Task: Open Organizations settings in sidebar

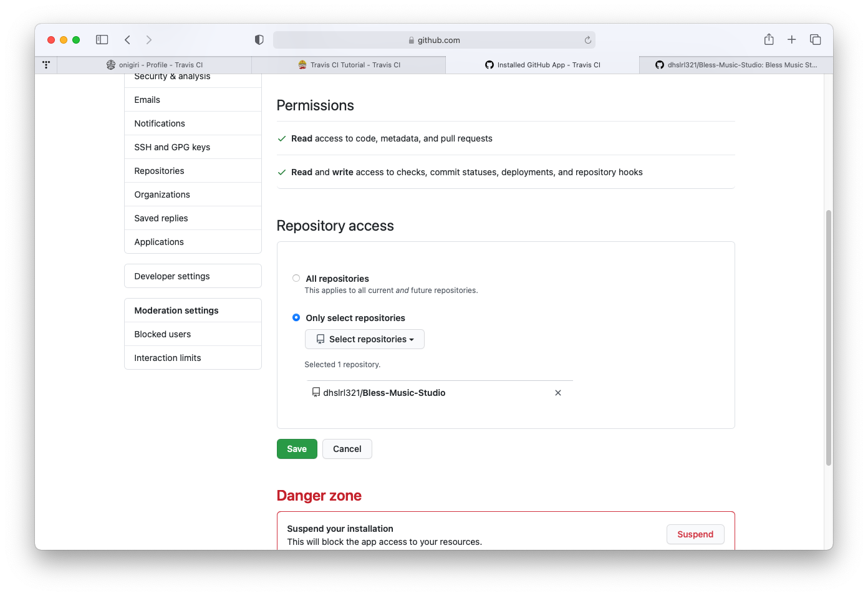Action: (193, 195)
